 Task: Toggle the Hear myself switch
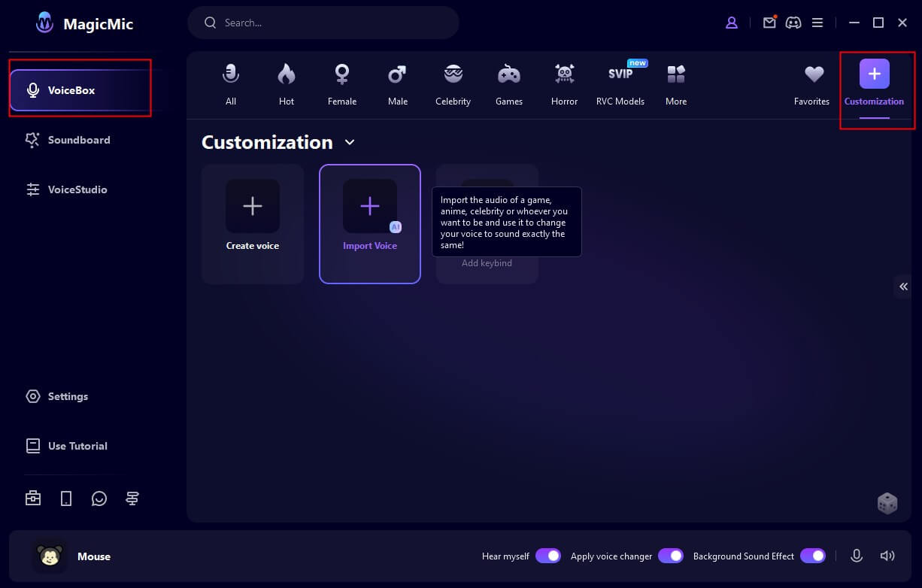tap(548, 556)
